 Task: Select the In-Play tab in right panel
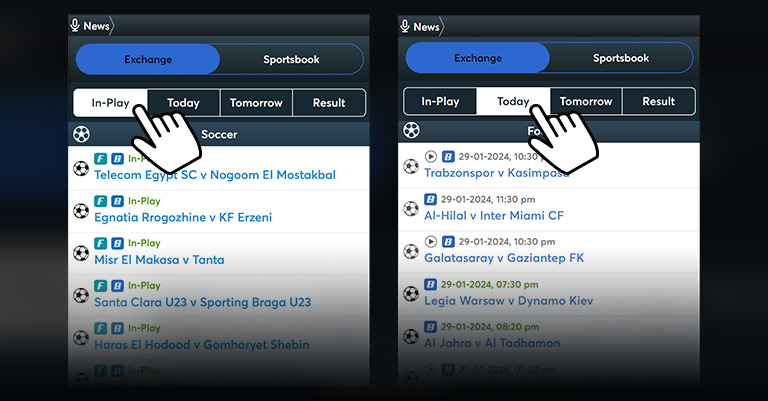440,101
